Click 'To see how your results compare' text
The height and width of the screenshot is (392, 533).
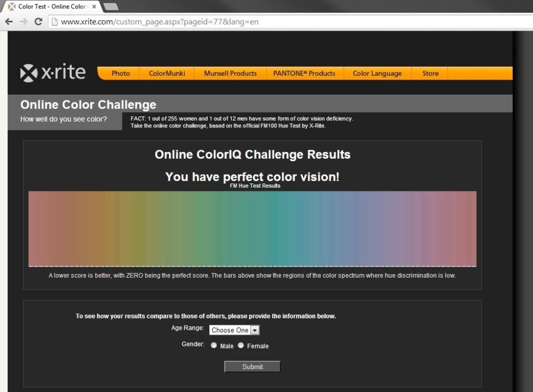(x=206, y=316)
